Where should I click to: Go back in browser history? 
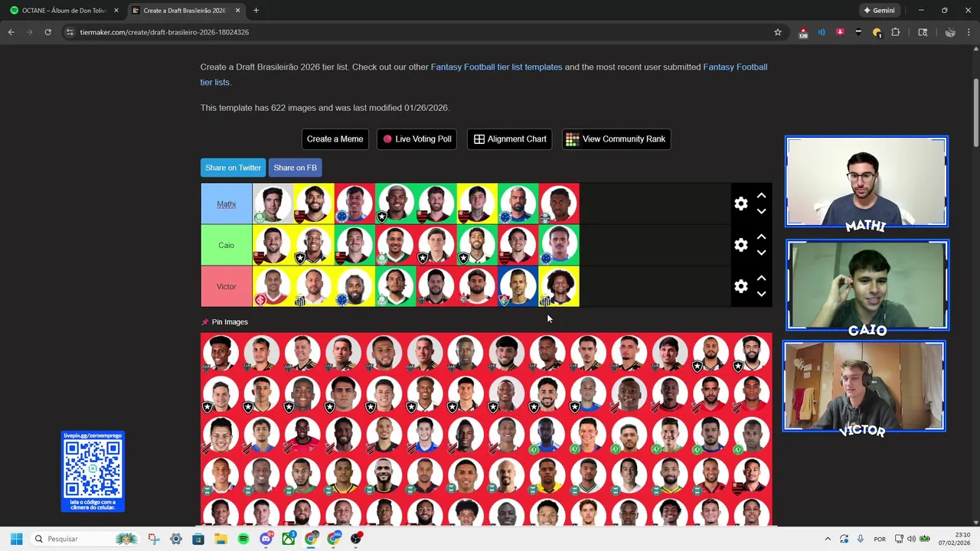tap(11, 32)
